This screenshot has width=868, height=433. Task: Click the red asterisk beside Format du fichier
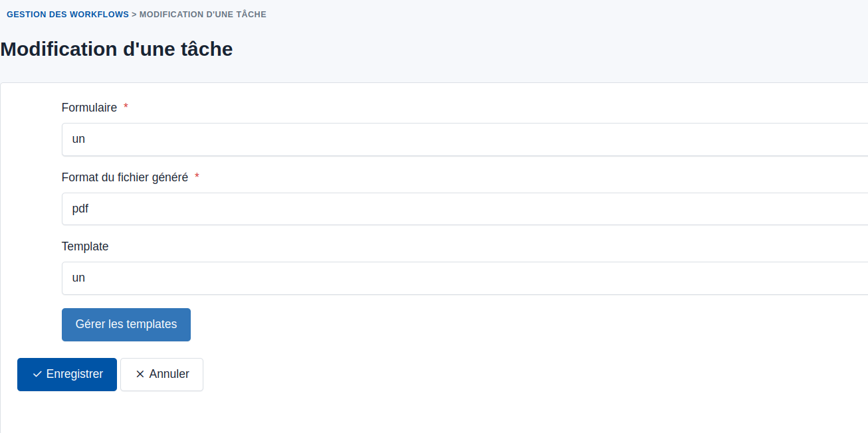click(197, 177)
